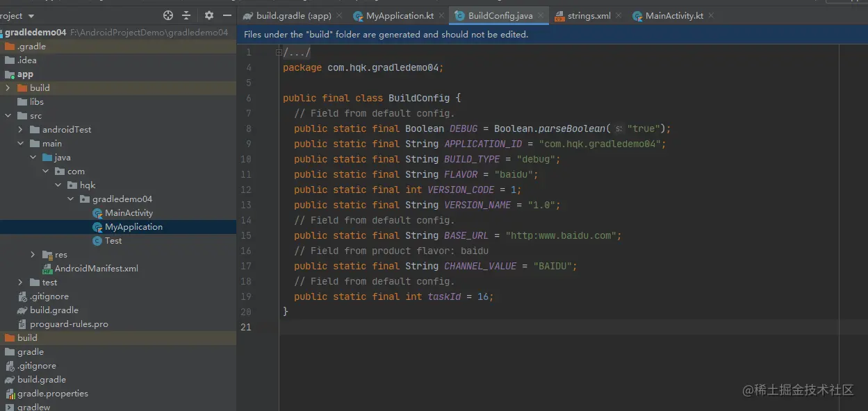The width and height of the screenshot is (868, 411).
Task: Click the manifest file icon beside AndroidManifest.xml
Action: [47, 269]
